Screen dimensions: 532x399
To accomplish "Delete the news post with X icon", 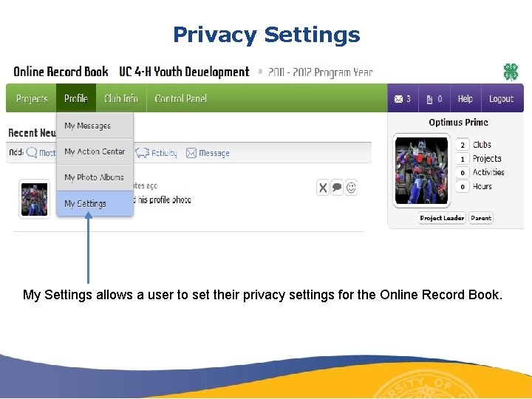I will click(323, 188).
